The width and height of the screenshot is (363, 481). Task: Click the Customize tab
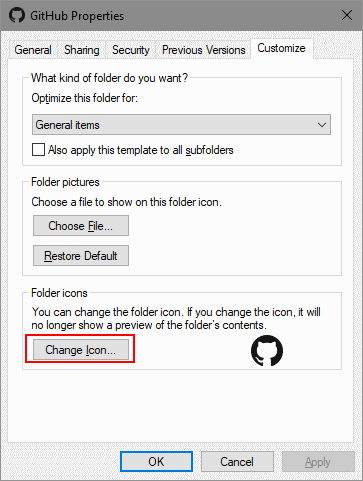point(281,48)
